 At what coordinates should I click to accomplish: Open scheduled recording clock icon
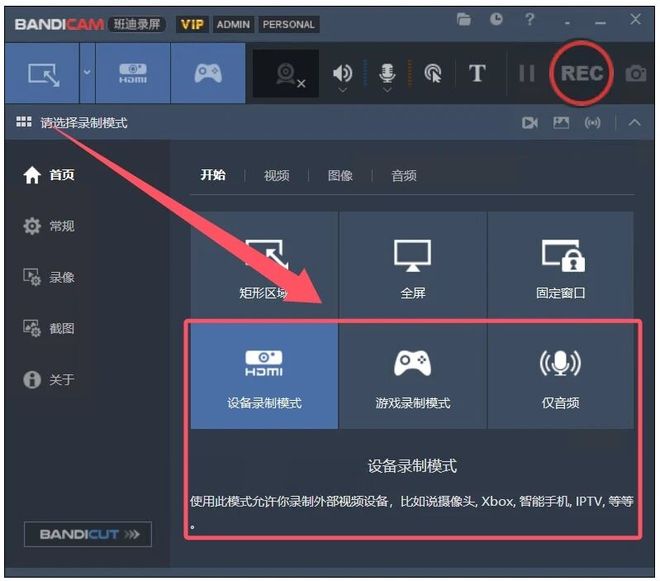(496, 19)
